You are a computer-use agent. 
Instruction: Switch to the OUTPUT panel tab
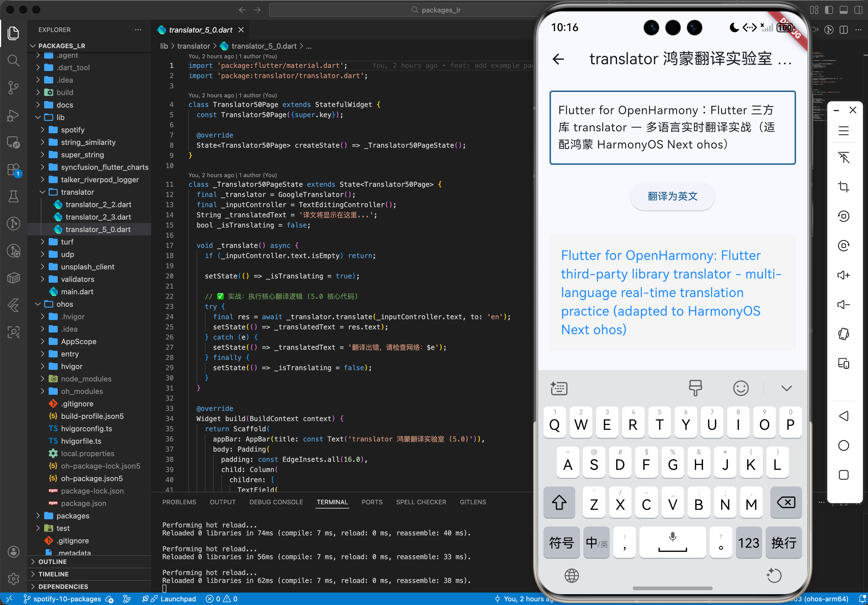pos(223,502)
